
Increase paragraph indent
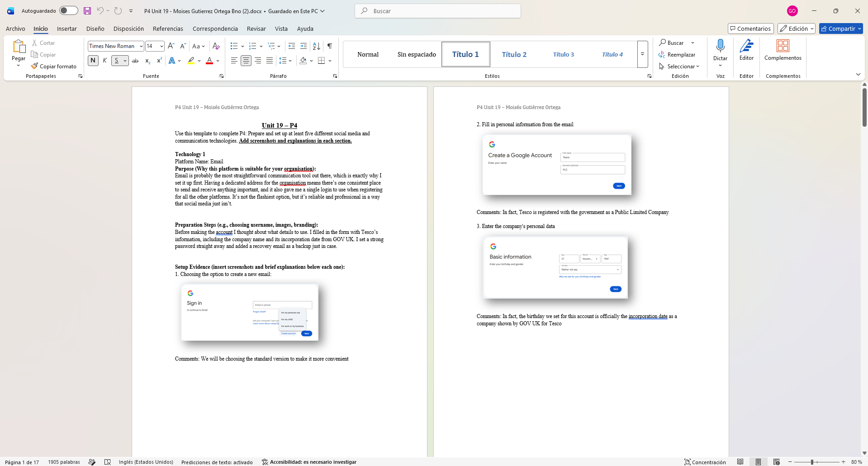pos(304,46)
